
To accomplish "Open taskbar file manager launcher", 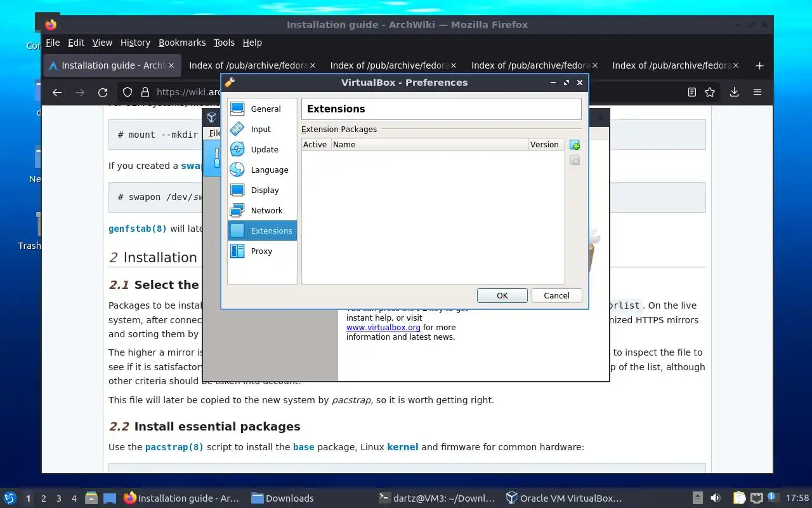I will (x=91, y=498).
